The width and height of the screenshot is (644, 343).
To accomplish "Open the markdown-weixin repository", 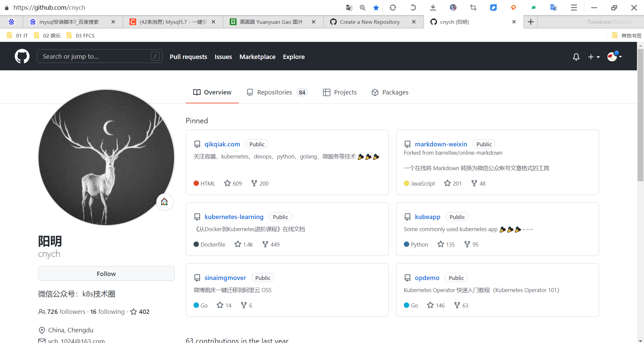I will 441,144.
